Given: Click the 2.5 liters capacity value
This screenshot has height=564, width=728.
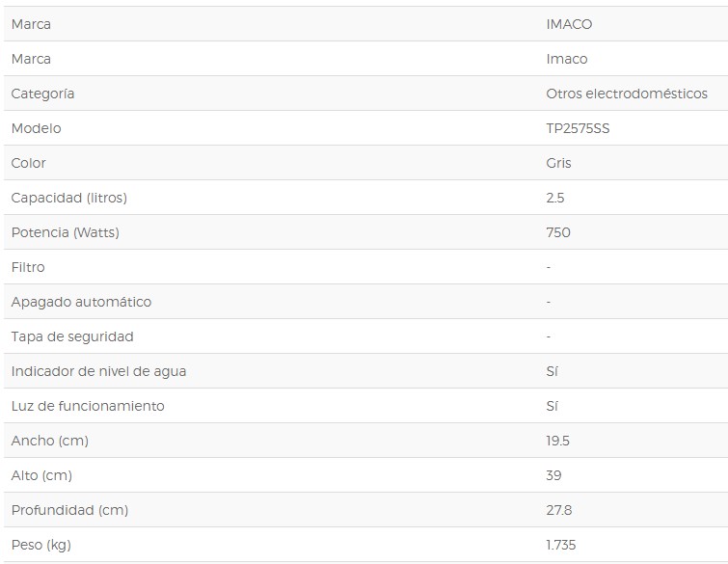Looking at the screenshot, I should coord(555,198).
